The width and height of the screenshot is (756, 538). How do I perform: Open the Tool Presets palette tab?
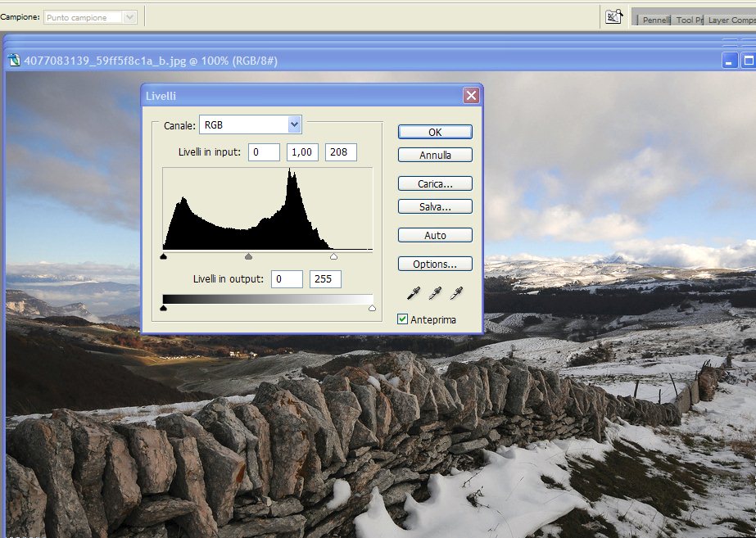(689, 20)
